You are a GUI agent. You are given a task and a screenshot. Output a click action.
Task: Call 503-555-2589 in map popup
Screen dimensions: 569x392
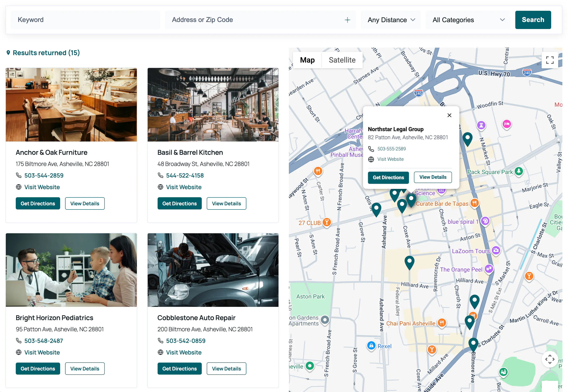(391, 149)
